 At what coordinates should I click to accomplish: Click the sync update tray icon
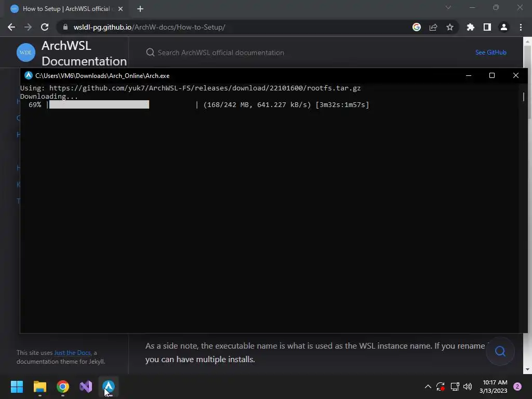(441, 387)
